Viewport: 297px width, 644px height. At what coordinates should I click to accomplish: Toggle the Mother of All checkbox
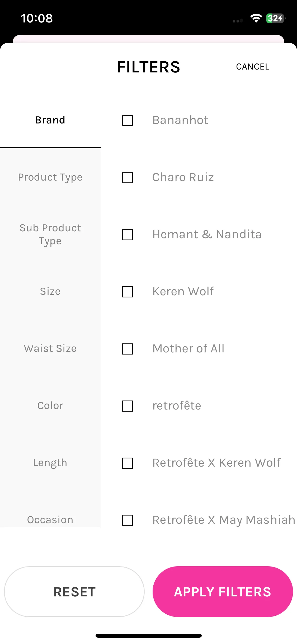[127, 349]
